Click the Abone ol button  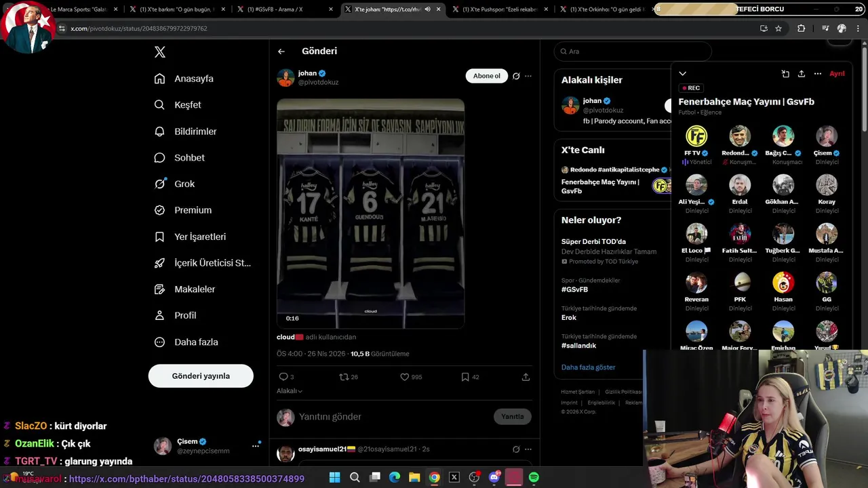point(486,76)
